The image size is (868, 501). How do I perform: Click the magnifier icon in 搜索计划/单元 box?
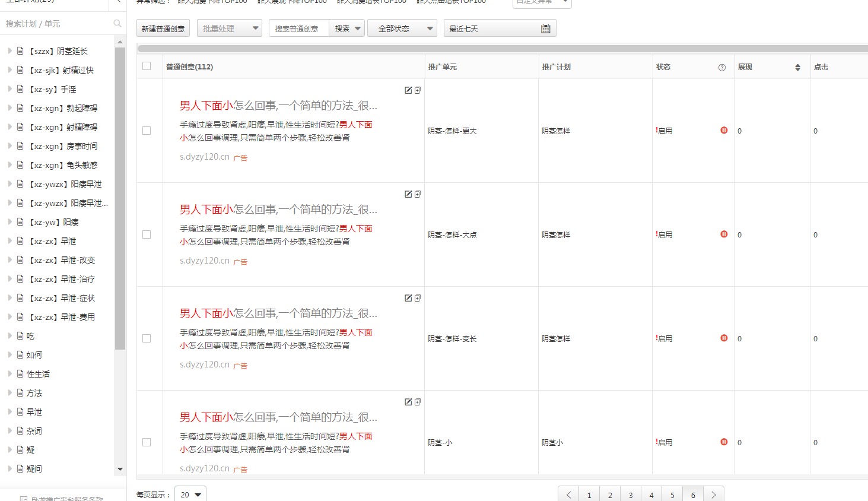click(117, 24)
